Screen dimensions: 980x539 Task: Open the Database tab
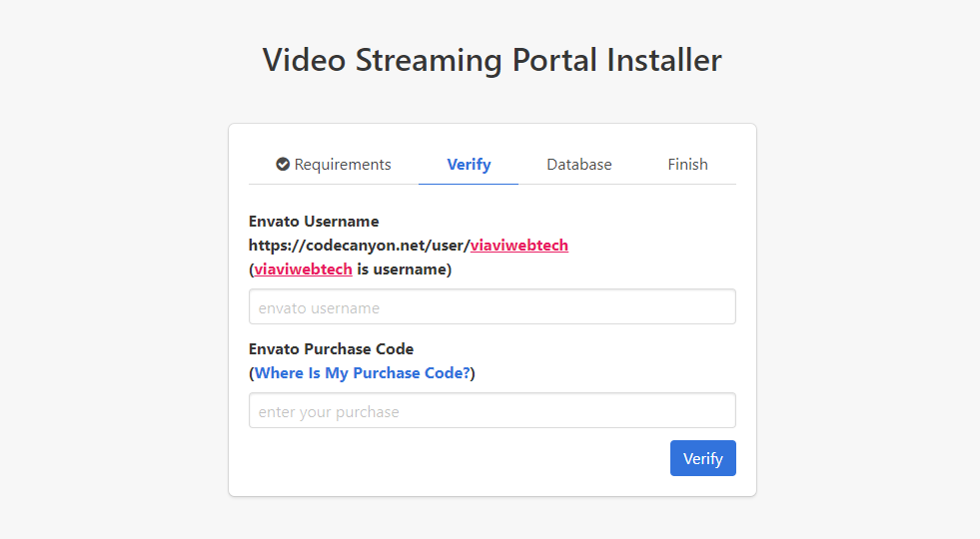(578, 165)
